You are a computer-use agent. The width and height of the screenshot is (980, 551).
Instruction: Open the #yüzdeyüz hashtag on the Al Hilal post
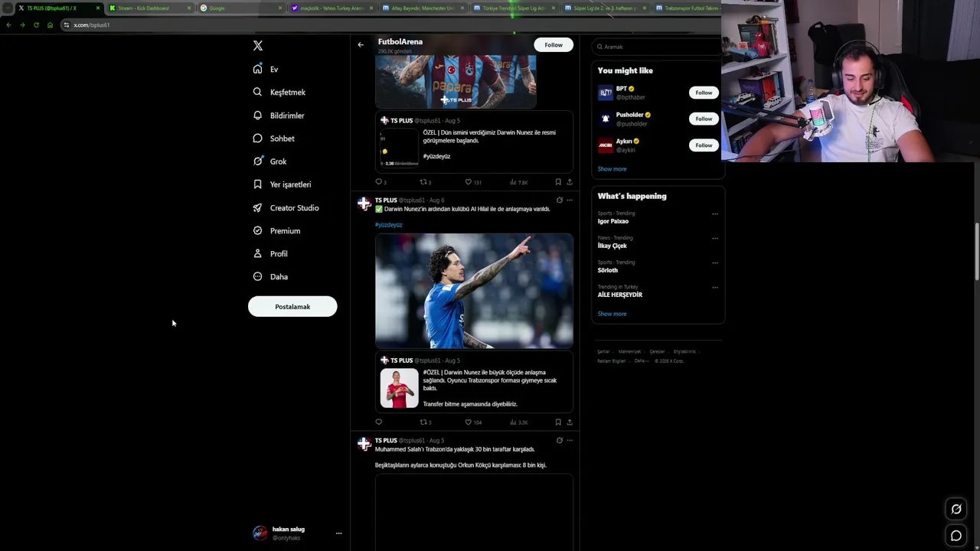pos(388,225)
